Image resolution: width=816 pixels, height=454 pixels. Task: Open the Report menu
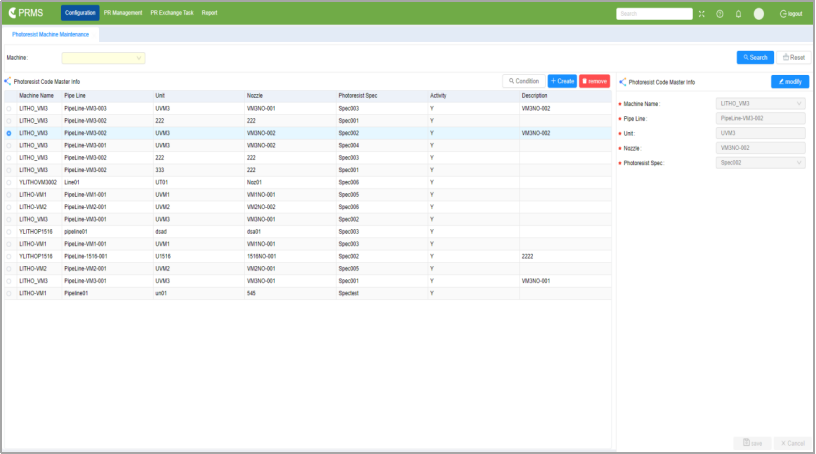click(x=209, y=13)
